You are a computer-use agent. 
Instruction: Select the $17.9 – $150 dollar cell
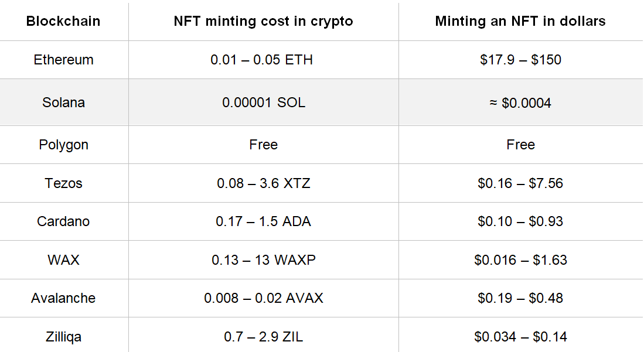[x=520, y=60]
